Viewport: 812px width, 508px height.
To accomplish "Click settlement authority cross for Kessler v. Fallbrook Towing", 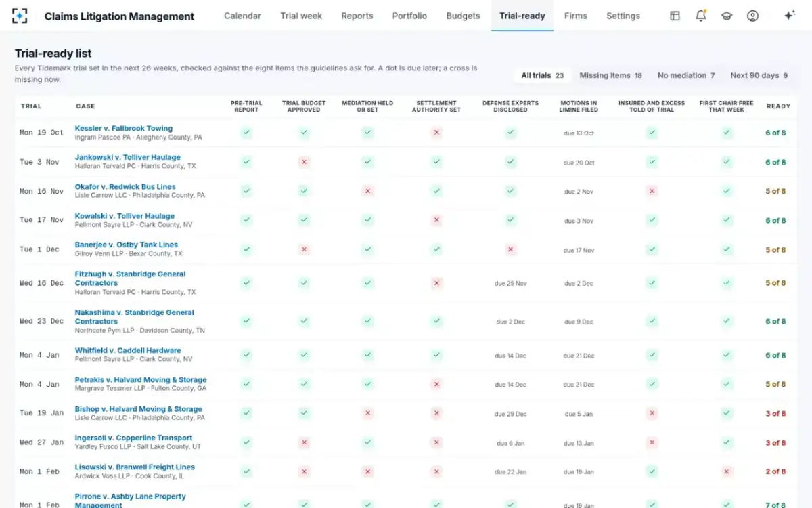I will click(436, 133).
